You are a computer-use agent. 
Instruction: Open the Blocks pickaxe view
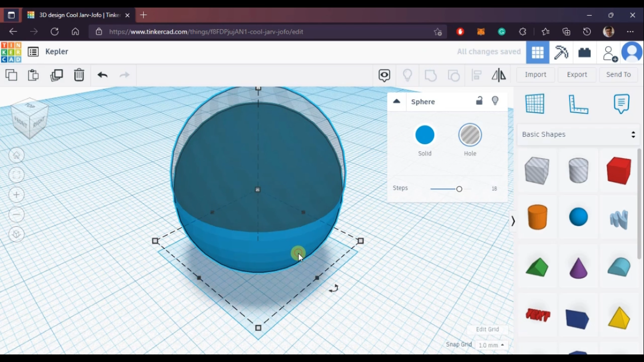coord(561,52)
